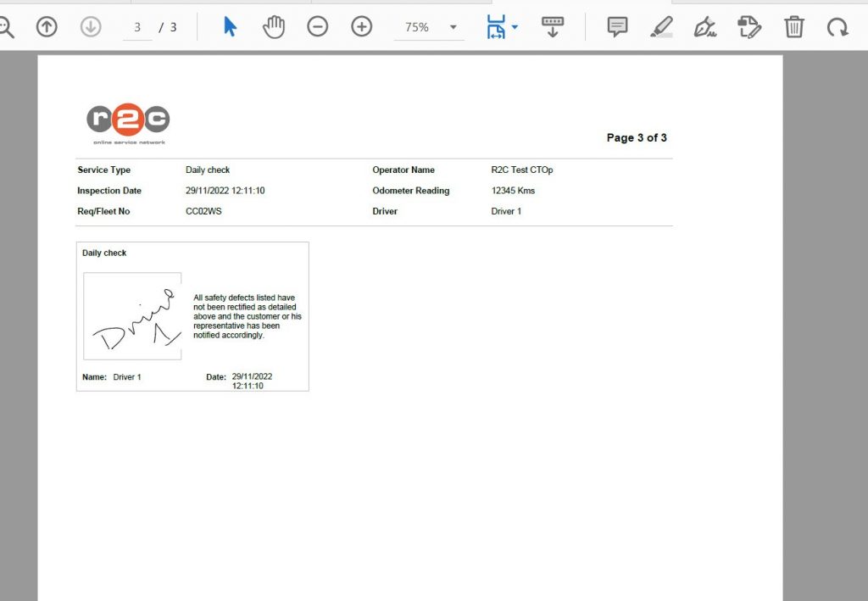Activate the Hand pan tool
The image size is (868, 601).
274,26
